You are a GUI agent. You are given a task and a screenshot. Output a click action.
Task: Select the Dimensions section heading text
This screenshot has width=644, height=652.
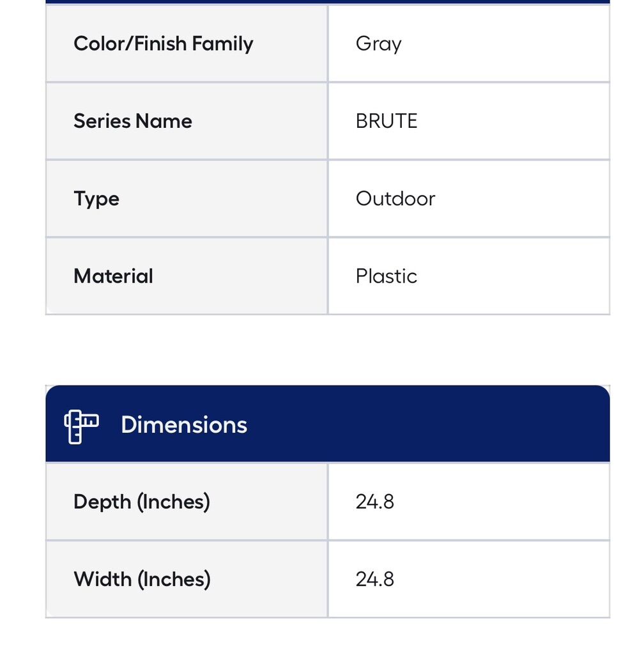tap(183, 425)
